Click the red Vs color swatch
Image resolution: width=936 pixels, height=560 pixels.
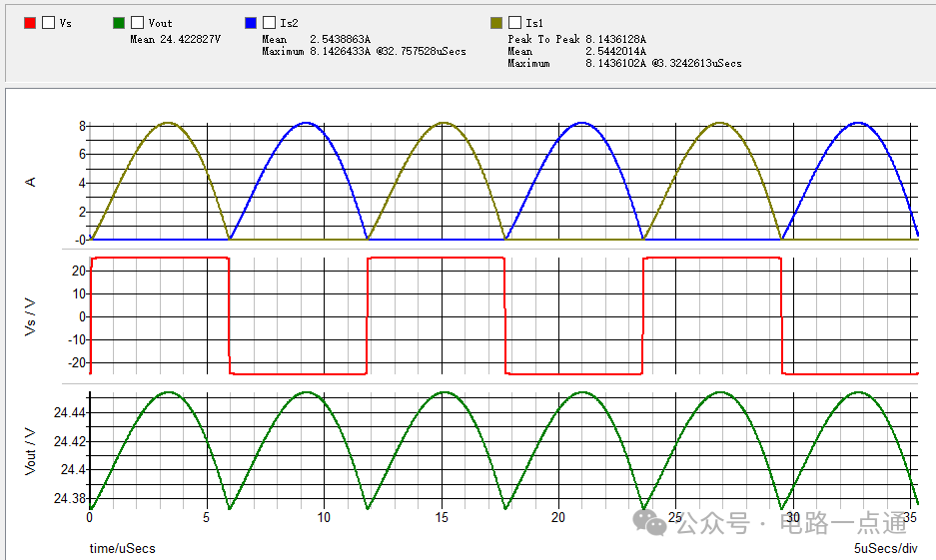[30, 23]
